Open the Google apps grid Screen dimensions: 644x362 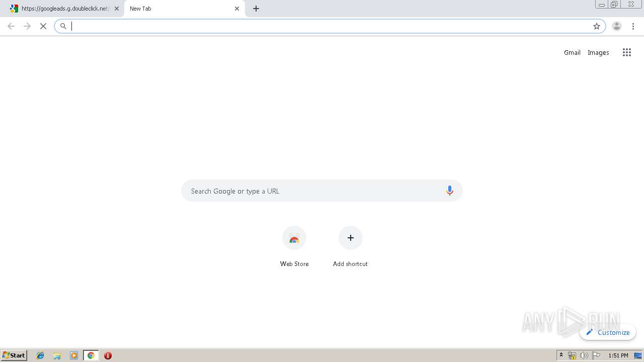click(x=626, y=52)
